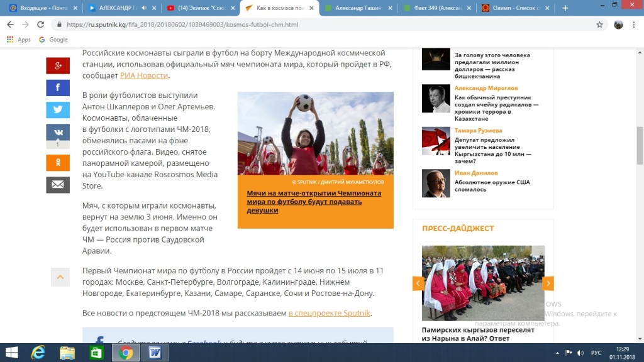Screen dimensions: 644x362
Task: Open За голову этого человека article
Action: coord(492,65)
